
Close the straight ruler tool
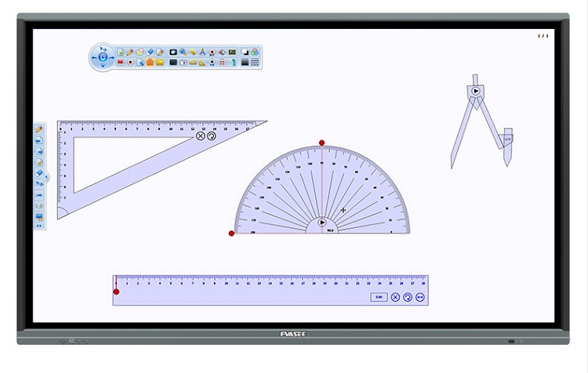click(395, 297)
